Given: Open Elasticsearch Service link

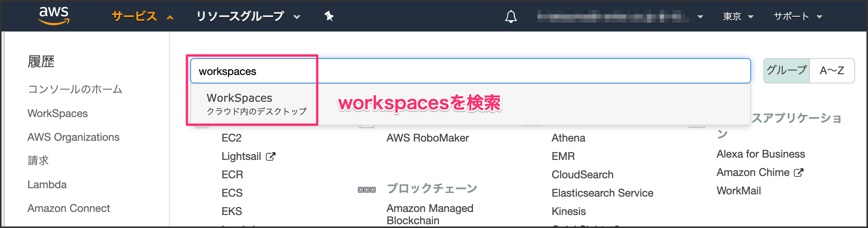Looking at the screenshot, I should point(602,193).
